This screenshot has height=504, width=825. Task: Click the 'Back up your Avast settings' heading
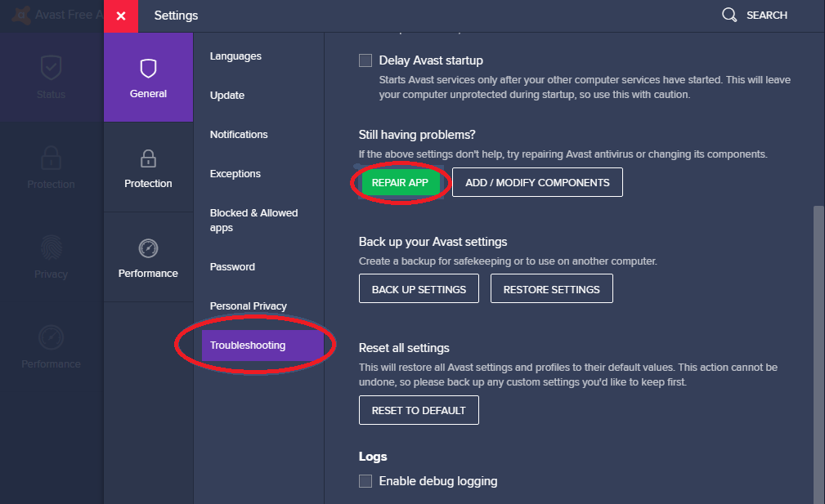tap(433, 242)
